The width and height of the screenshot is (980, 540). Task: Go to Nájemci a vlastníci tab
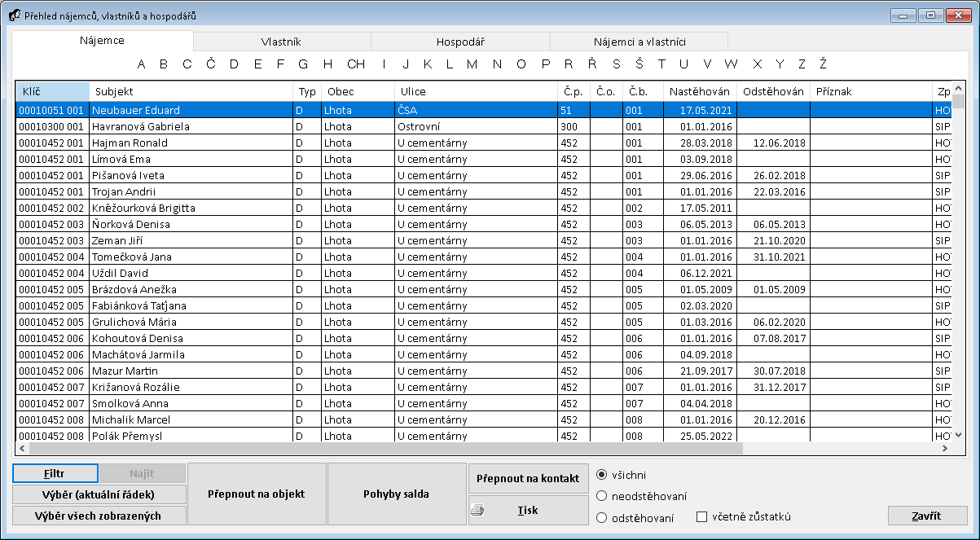639,42
